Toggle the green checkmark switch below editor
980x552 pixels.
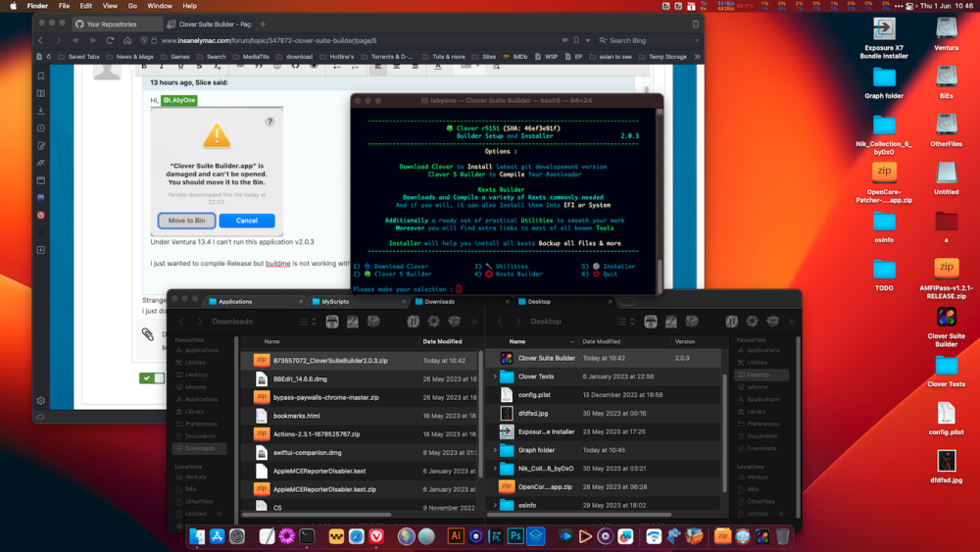(x=151, y=378)
